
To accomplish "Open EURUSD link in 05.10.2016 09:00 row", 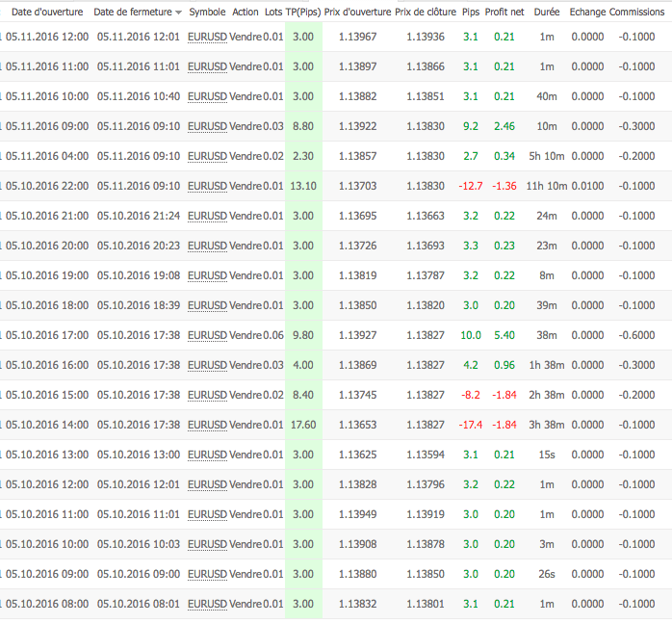I will pos(207,574).
